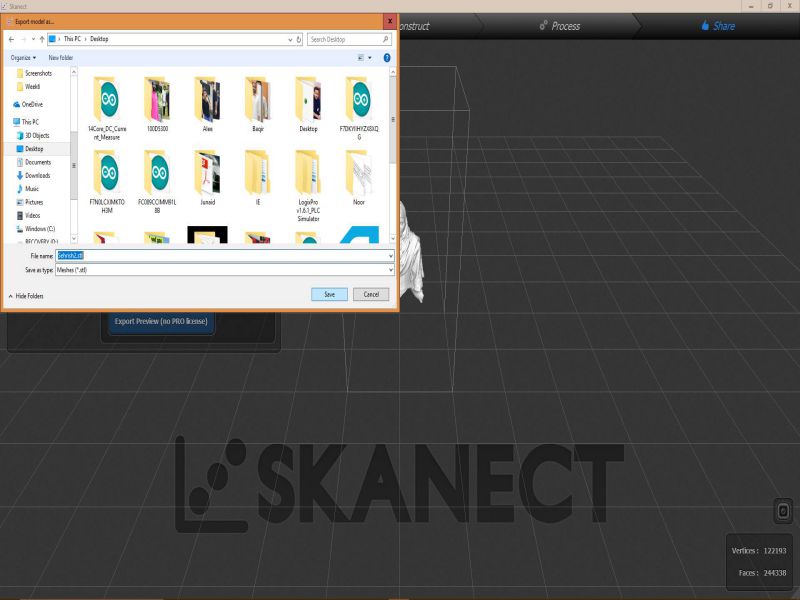Select the FC089CCIMMB1L8B folder
800x600 pixels.
tap(157, 182)
